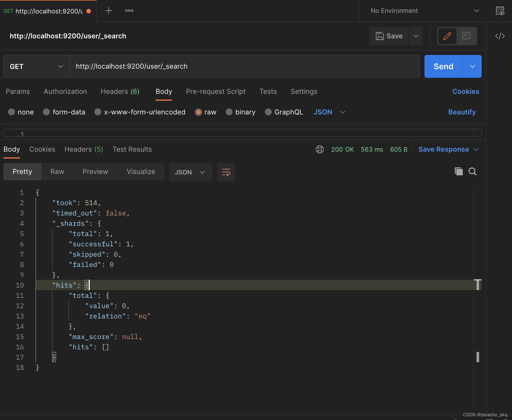This screenshot has width=512, height=420.
Task: Click the "relation": "eq" line
Action: click(118, 316)
